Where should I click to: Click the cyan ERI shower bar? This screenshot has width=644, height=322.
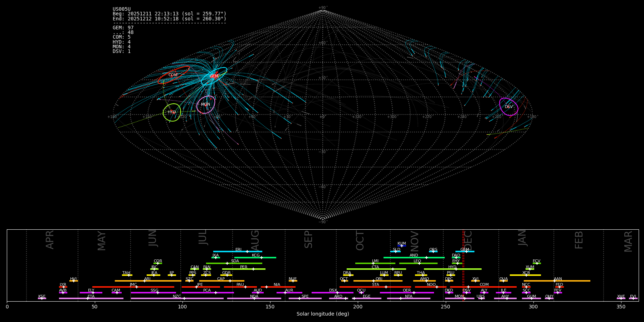coord(238,252)
